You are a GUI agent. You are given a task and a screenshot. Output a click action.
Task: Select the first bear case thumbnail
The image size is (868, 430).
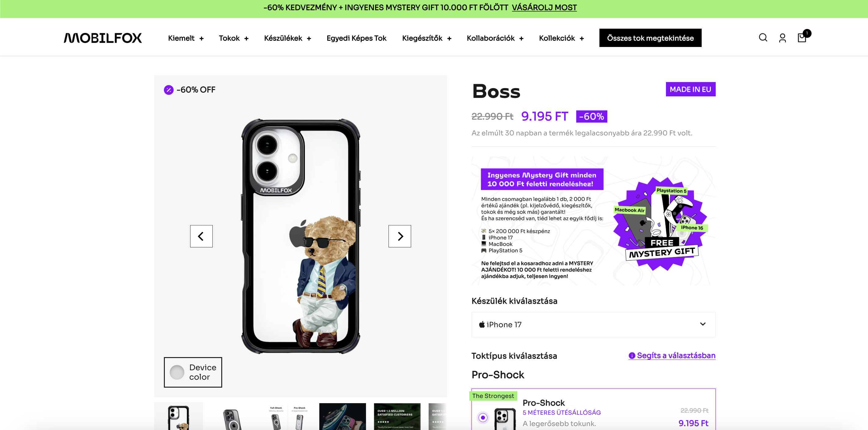tap(179, 417)
